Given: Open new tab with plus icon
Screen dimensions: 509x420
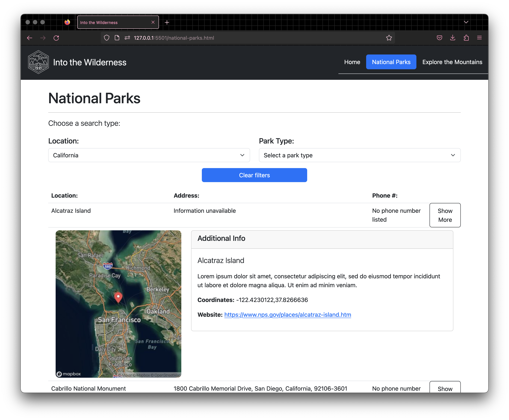Looking at the screenshot, I should coord(167,23).
